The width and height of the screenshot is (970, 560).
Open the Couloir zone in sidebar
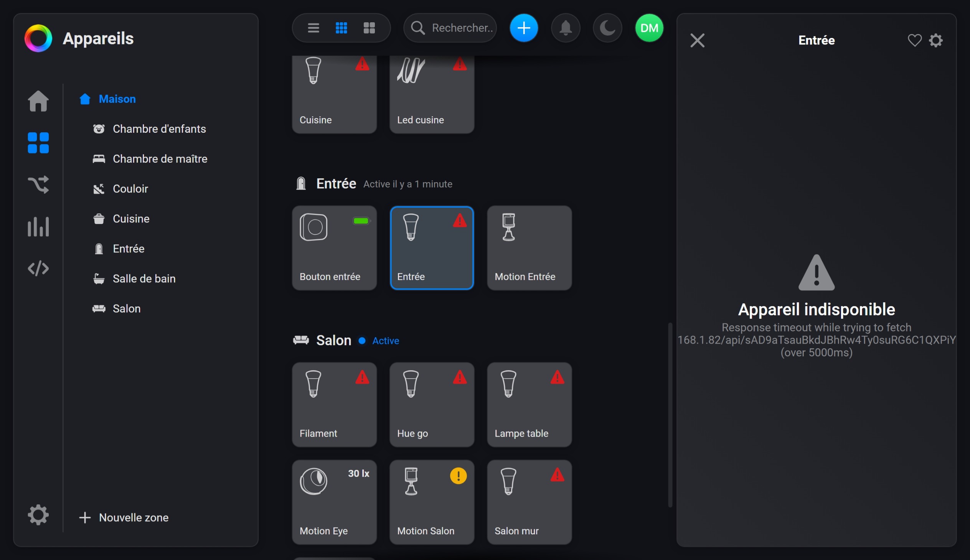[x=130, y=188]
